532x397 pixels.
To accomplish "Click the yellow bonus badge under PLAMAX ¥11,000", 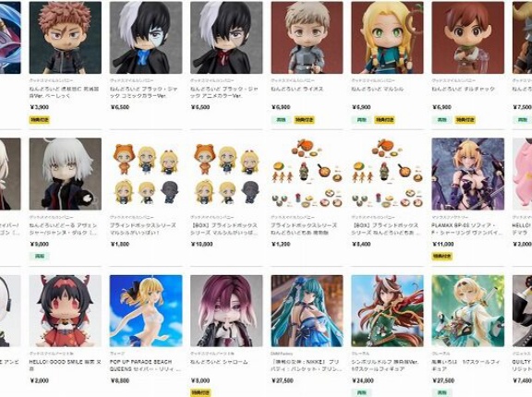I will tap(442, 257).
